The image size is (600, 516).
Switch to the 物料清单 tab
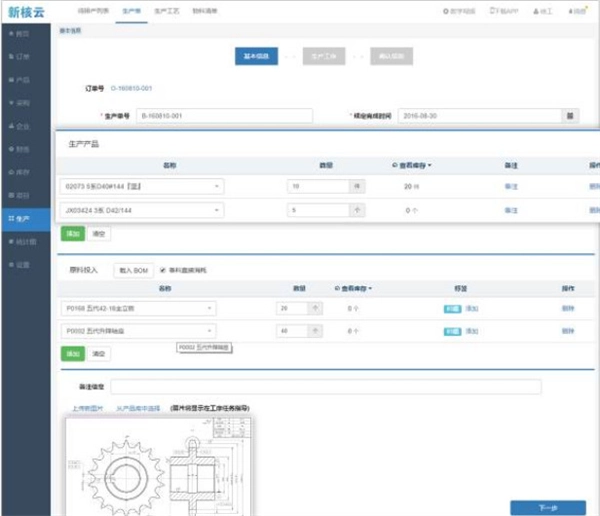(204, 10)
